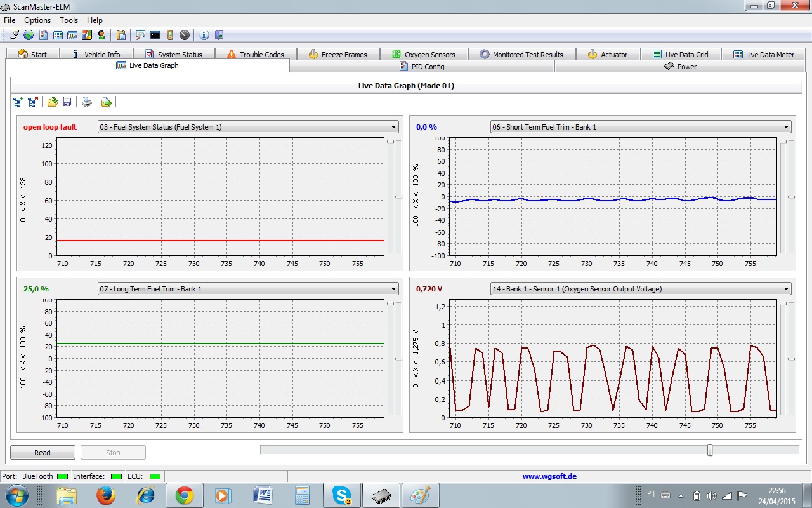812x508 pixels.
Task: Click the connect cable plug toolbar icon
Action: [14, 35]
